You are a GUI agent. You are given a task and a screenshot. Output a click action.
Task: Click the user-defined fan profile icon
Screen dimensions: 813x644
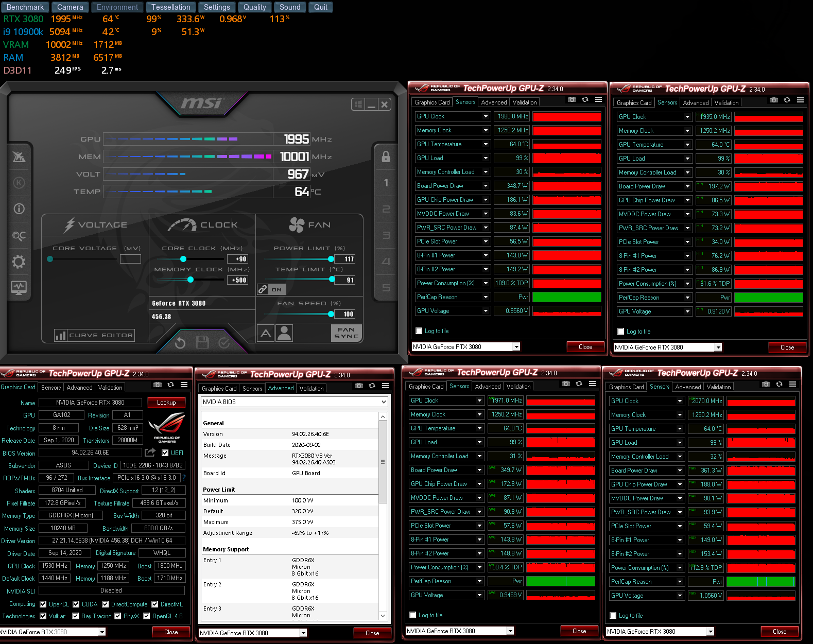tap(284, 333)
